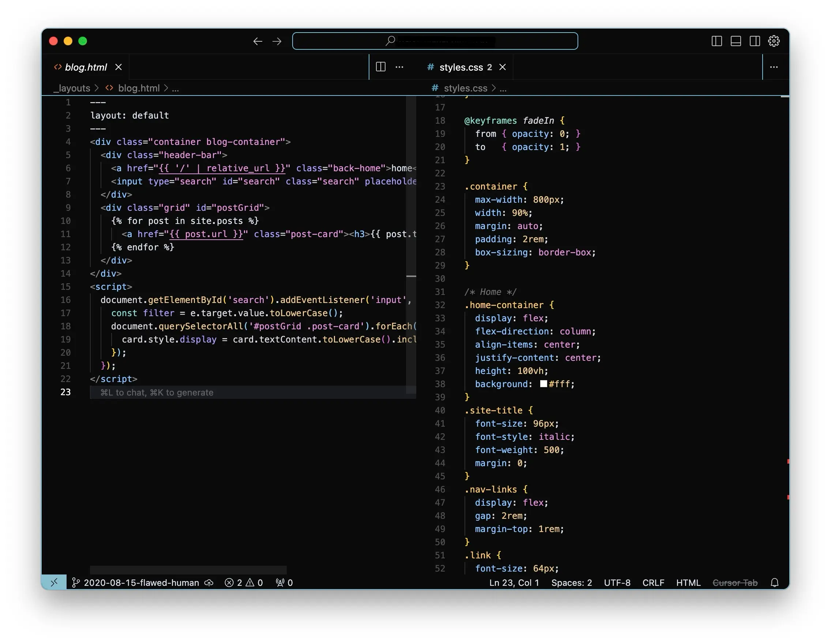Switch to the styles.css tab
Screen dimensions: 831x644
coord(461,67)
